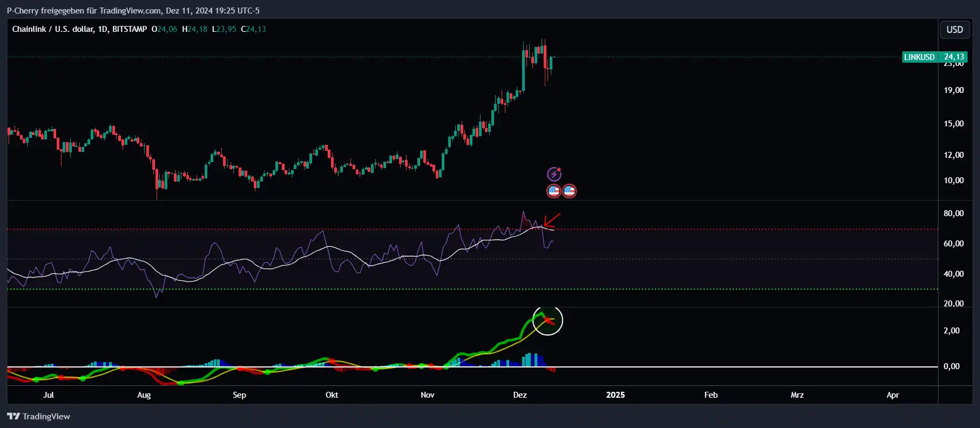Viewport: 980px width, 428px height.
Task: Click the 19,00 price axis label
Action: point(954,90)
